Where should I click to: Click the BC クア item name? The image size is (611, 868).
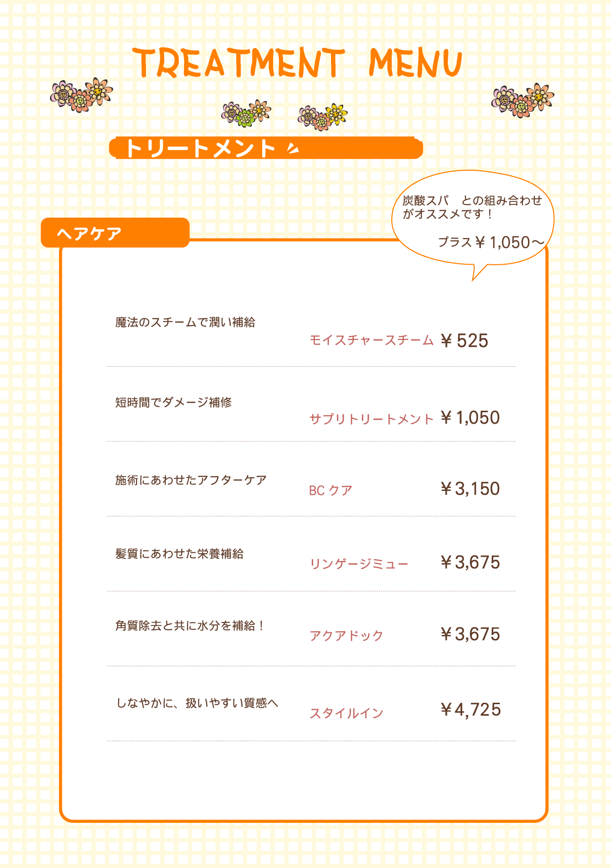[x=331, y=490]
